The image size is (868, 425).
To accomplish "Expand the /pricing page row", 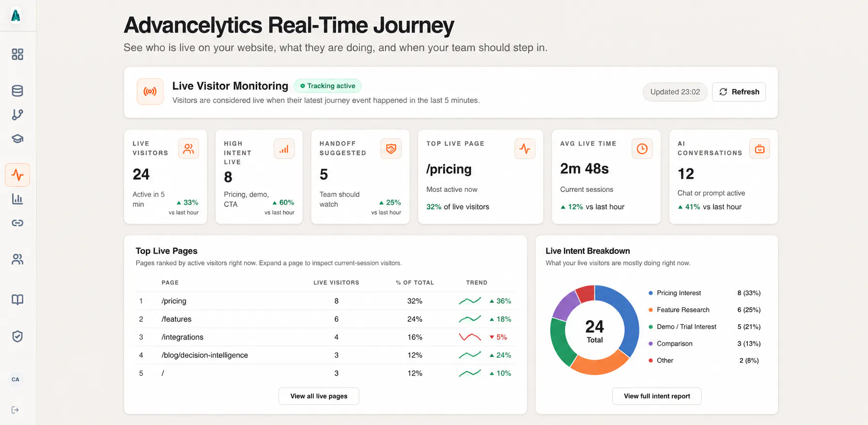I will pos(325,301).
